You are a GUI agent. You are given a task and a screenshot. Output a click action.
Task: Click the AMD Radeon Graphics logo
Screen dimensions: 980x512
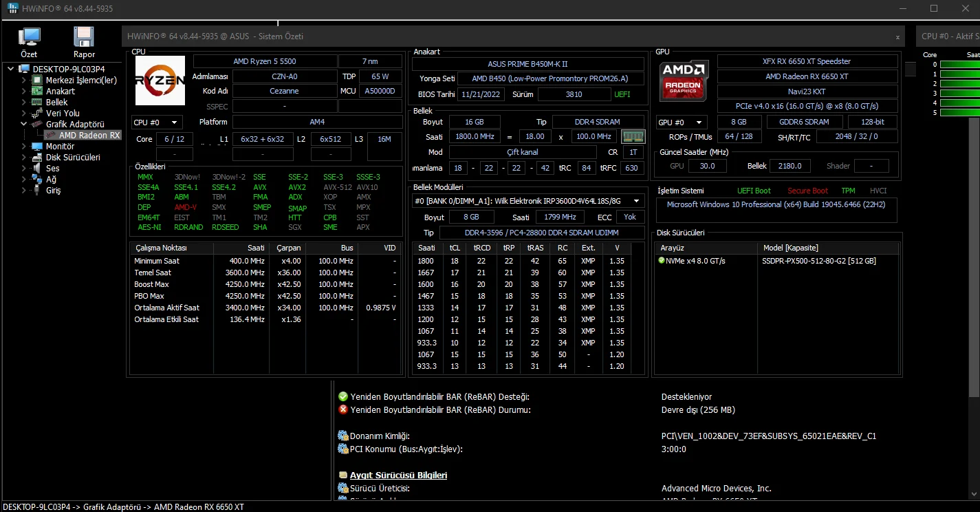684,81
